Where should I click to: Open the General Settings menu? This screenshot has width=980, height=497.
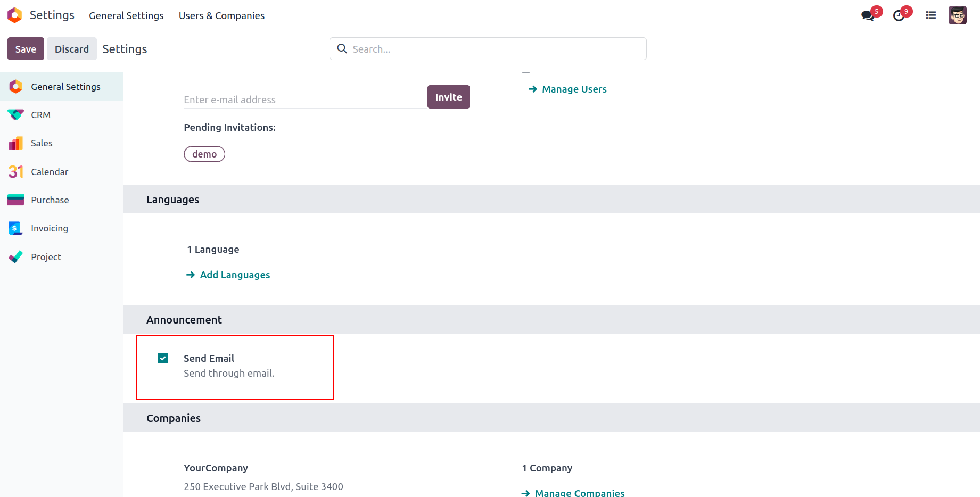click(126, 16)
